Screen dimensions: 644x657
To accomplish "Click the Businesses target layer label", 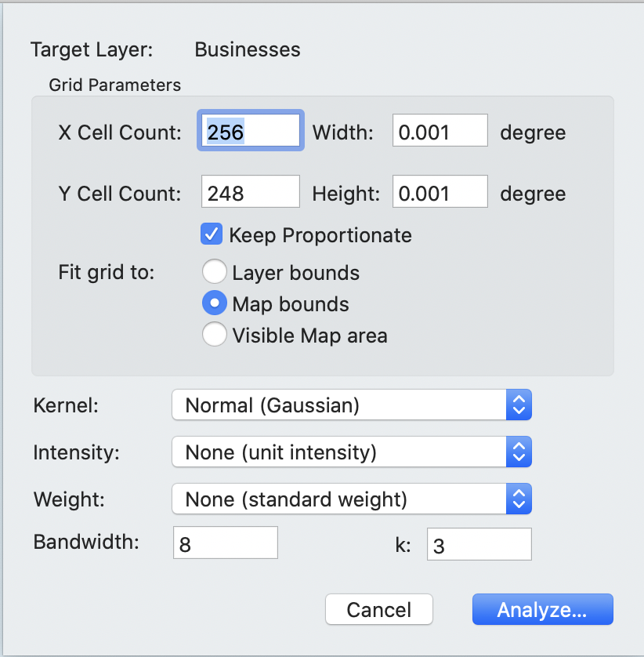I will pyautogui.click(x=247, y=49).
